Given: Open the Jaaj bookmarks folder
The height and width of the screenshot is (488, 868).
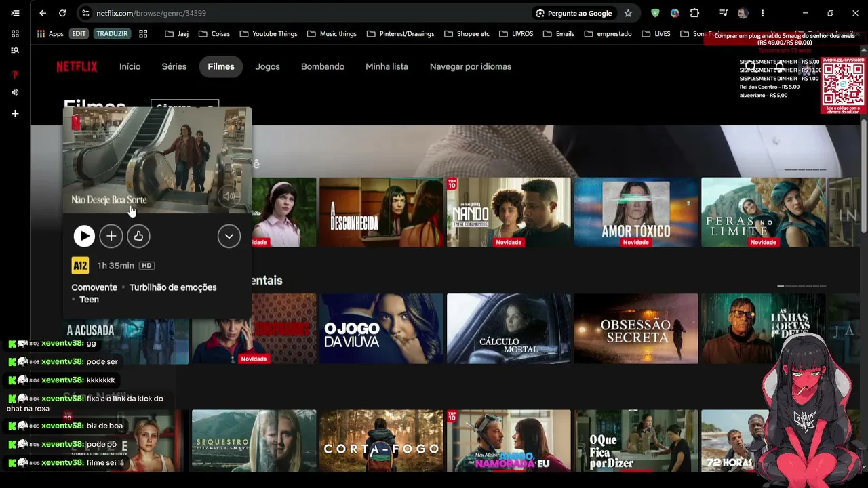Looking at the screenshot, I should coord(176,33).
